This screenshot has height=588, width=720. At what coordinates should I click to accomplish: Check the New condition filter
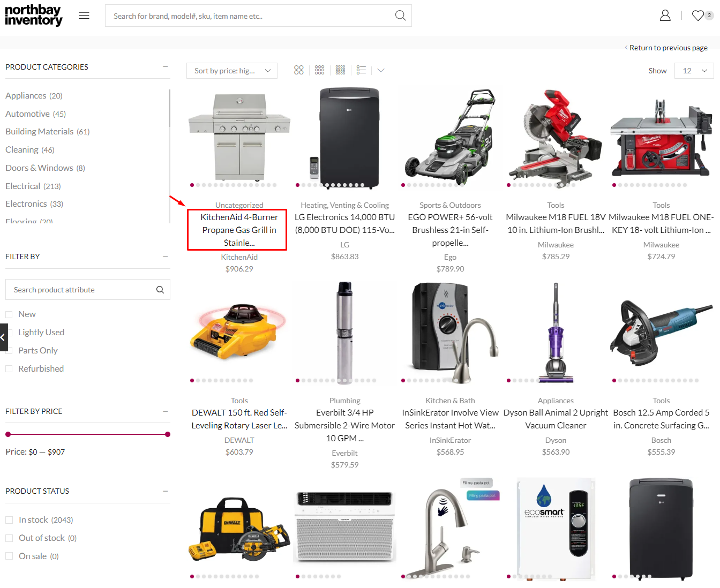click(x=9, y=314)
